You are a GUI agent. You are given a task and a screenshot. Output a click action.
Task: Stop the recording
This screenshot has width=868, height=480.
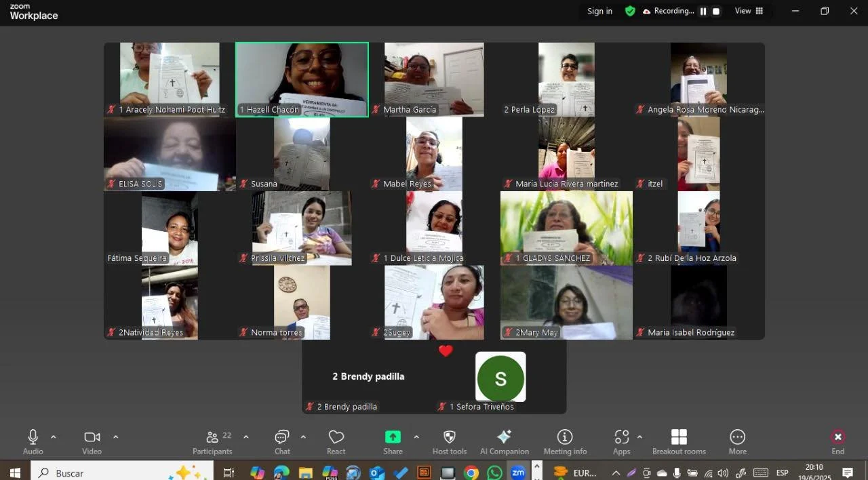point(716,11)
